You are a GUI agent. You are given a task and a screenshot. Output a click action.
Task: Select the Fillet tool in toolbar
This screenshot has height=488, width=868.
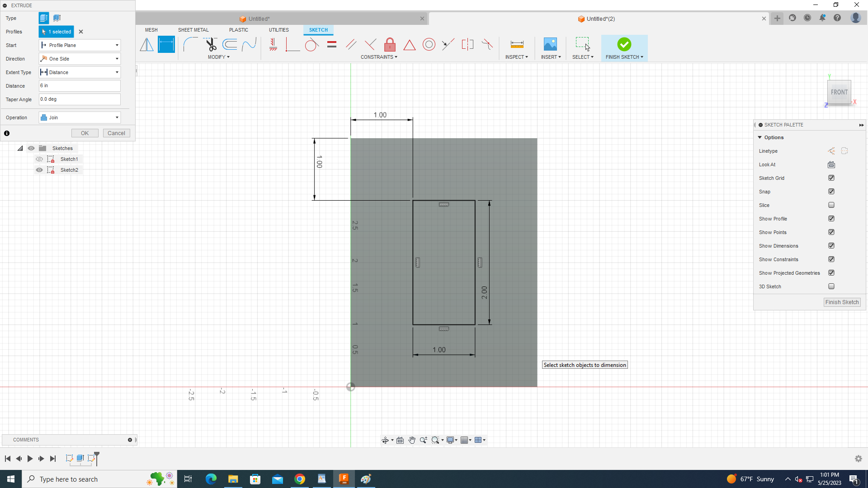[190, 44]
